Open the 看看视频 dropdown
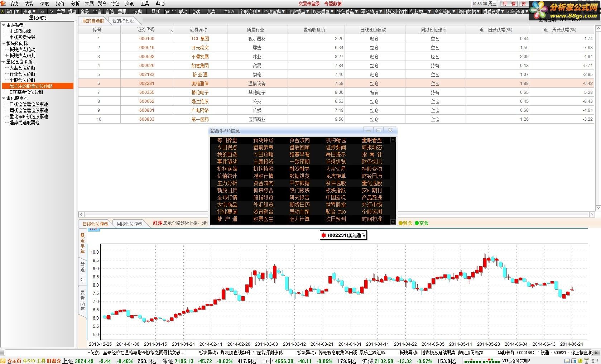The height and width of the screenshot is (364, 601). point(494,11)
